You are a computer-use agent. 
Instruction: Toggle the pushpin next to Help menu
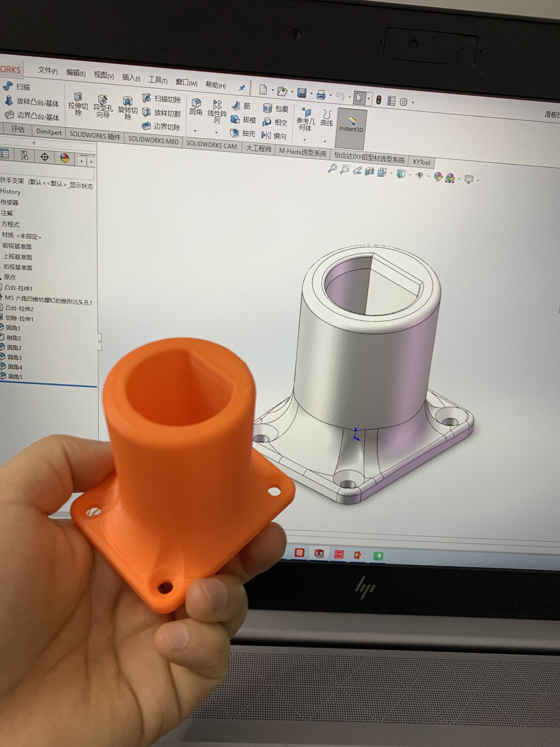tap(242, 87)
